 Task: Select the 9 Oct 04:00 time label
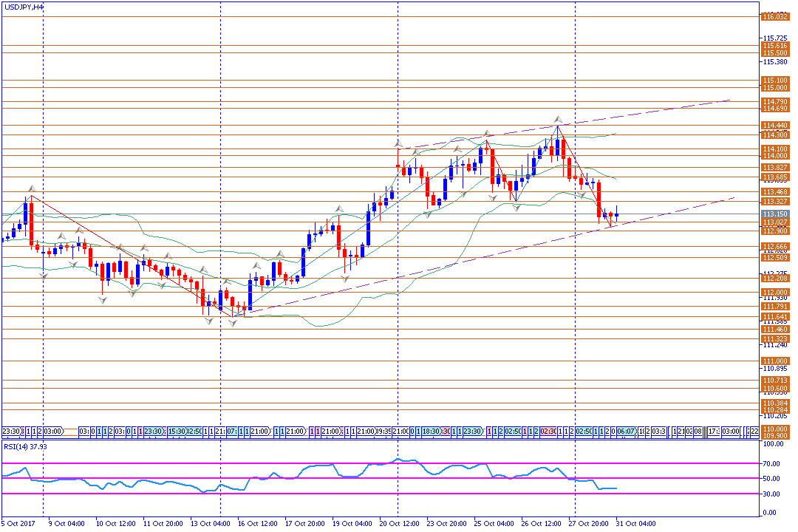click(66, 523)
